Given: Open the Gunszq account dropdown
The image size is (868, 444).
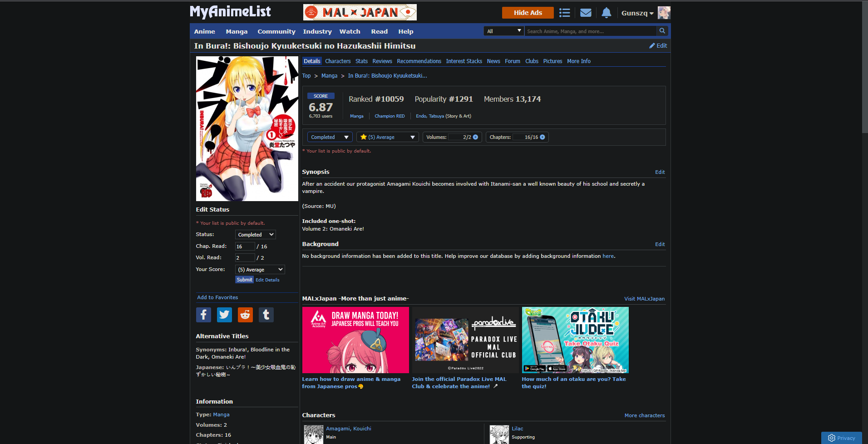Looking at the screenshot, I should pyautogui.click(x=637, y=13).
